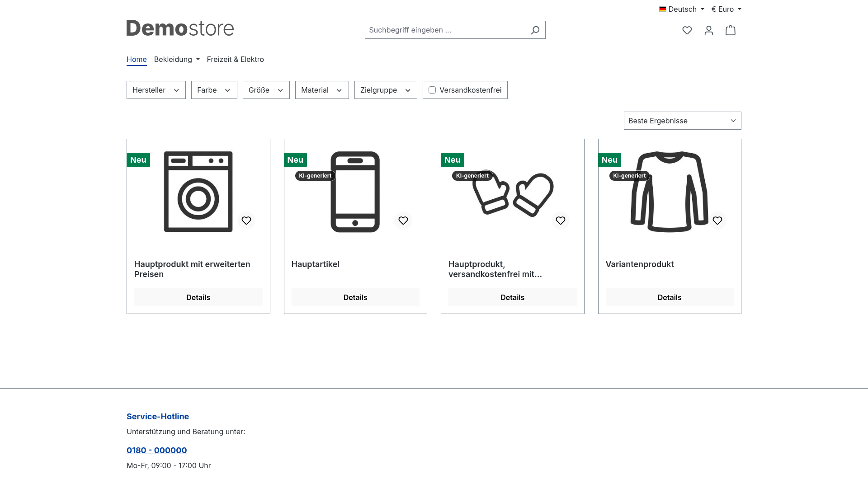Add washing machine product to wishlist
Viewport: 868px width, 488px height.
pyautogui.click(x=246, y=221)
